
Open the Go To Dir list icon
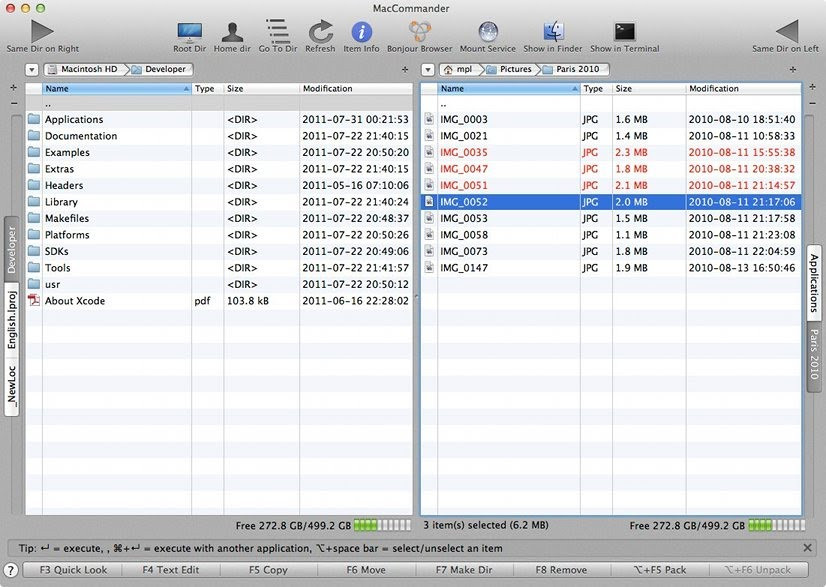pos(278,31)
